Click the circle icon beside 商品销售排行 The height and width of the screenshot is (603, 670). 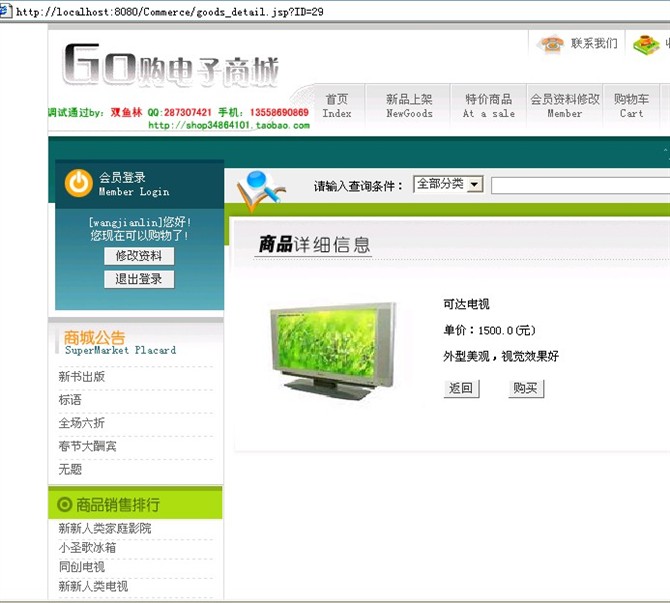coord(65,505)
